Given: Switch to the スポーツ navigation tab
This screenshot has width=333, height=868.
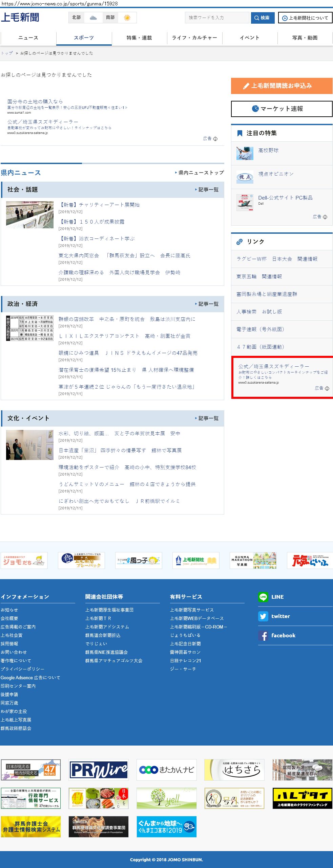Looking at the screenshot, I should coord(84,38).
